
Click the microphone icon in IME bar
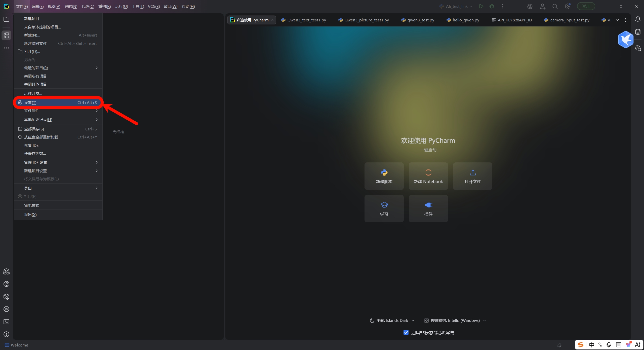click(x=609, y=345)
